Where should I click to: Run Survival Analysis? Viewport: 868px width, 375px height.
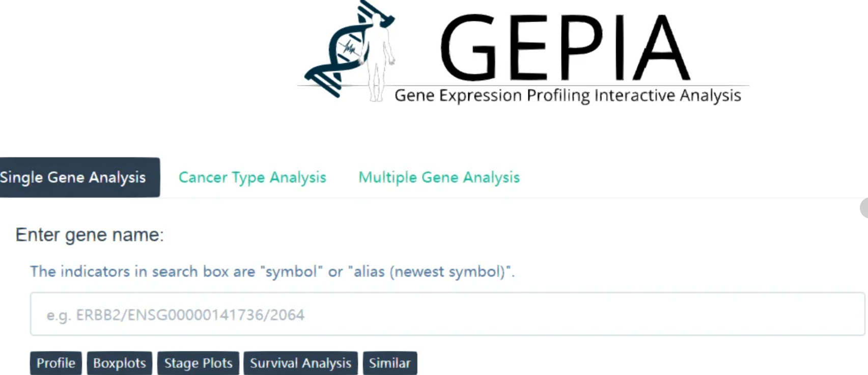point(300,363)
